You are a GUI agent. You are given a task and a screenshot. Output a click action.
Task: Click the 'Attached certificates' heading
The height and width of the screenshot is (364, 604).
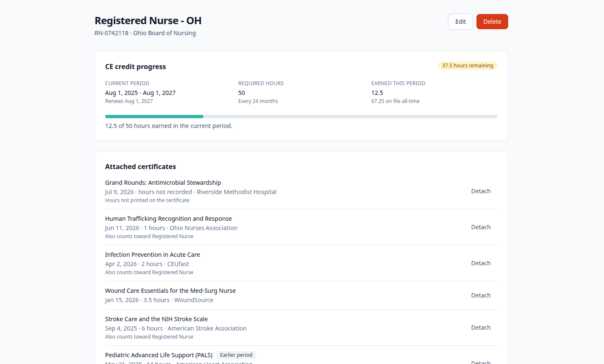(140, 167)
